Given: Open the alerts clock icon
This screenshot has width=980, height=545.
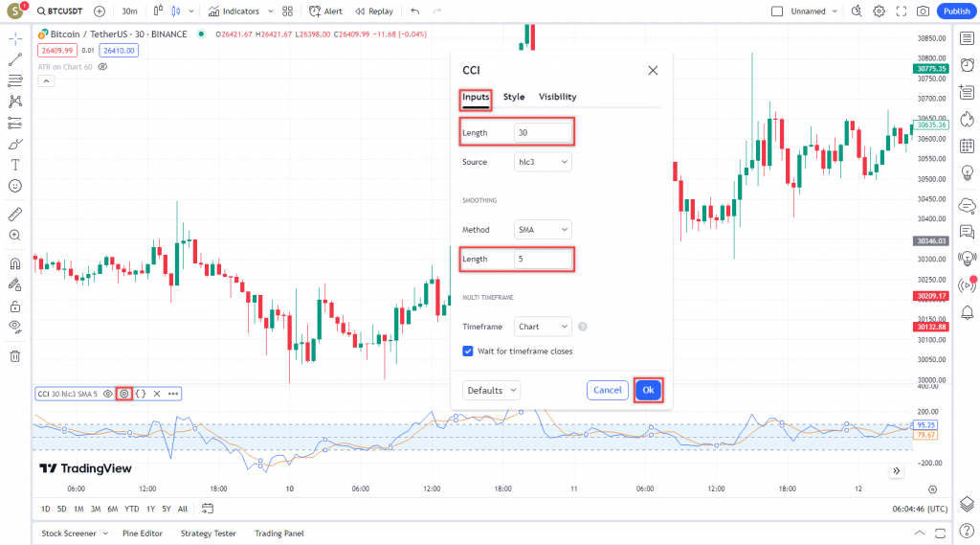Looking at the screenshot, I should tap(967, 64).
